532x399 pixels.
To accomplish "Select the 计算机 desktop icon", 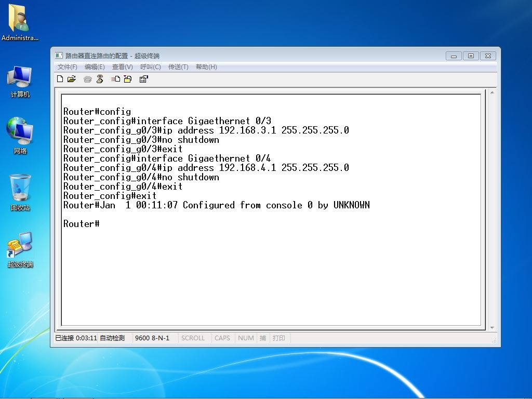I will [x=20, y=82].
